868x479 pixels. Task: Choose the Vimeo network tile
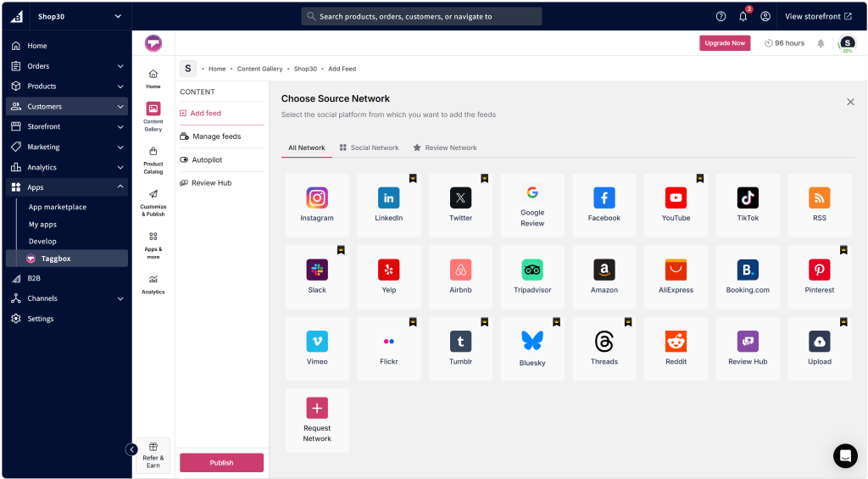point(317,348)
